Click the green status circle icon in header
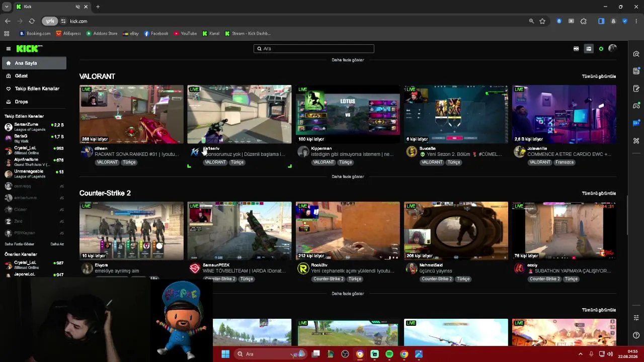The image size is (644, 362). [x=601, y=49]
